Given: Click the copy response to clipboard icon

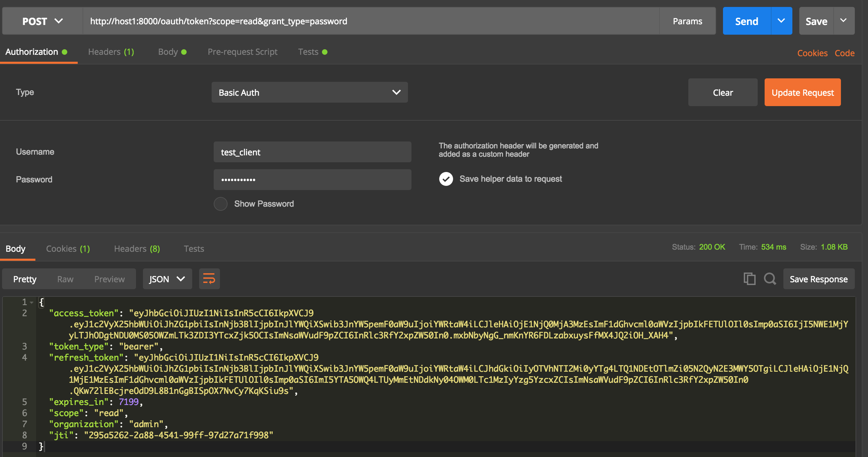Looking at the screenshot, I should (749, 279).
